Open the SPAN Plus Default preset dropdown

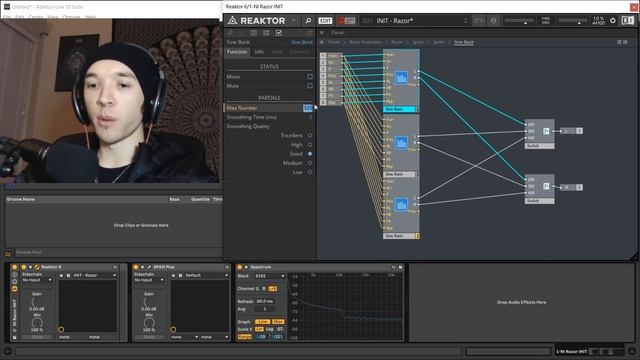click(x=207, y=276)
